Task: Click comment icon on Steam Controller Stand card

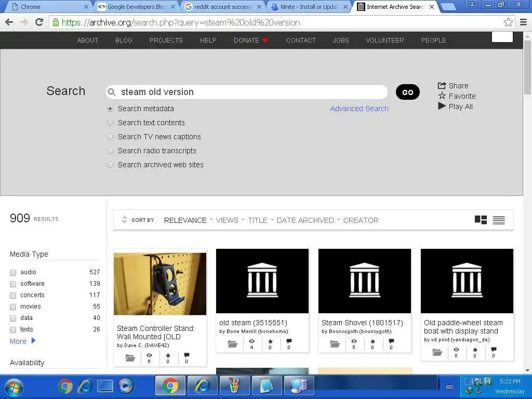Action: click(x=187, y=355)
